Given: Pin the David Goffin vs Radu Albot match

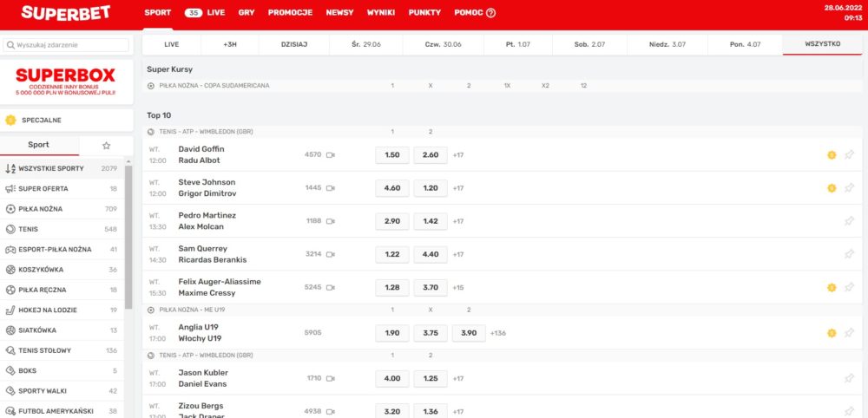Looking at the screenshot, I should pyautogui.click(x=849, y=155).
